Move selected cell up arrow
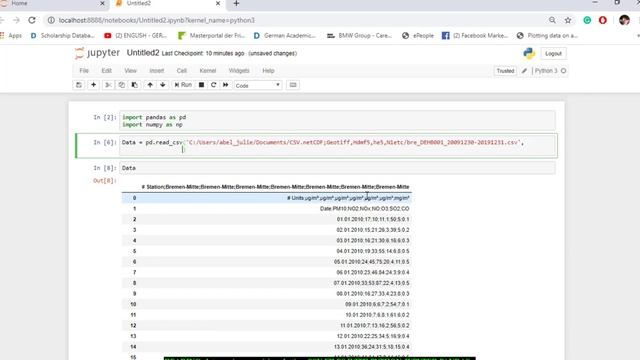640x360 pixels. (x=150, y=85)
